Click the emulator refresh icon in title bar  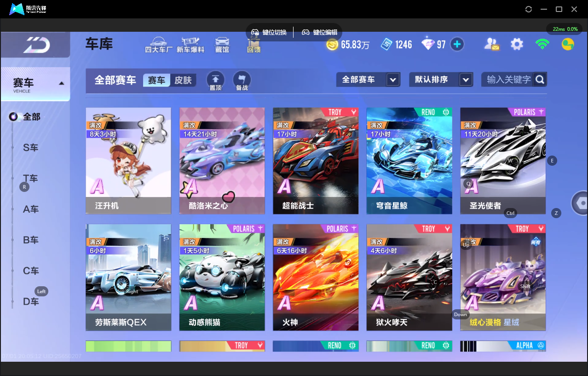[529, 9]
